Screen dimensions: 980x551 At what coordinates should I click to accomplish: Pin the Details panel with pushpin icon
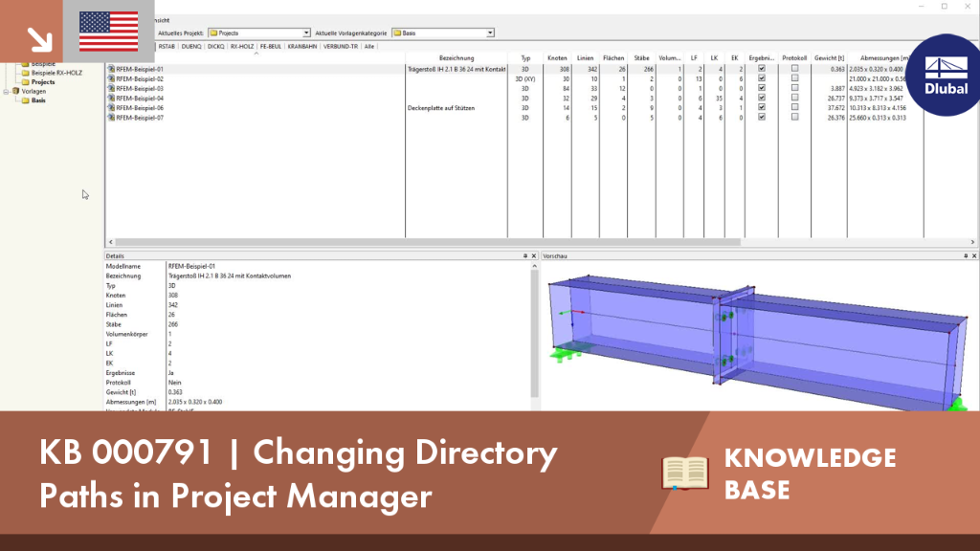pos(525,256)
